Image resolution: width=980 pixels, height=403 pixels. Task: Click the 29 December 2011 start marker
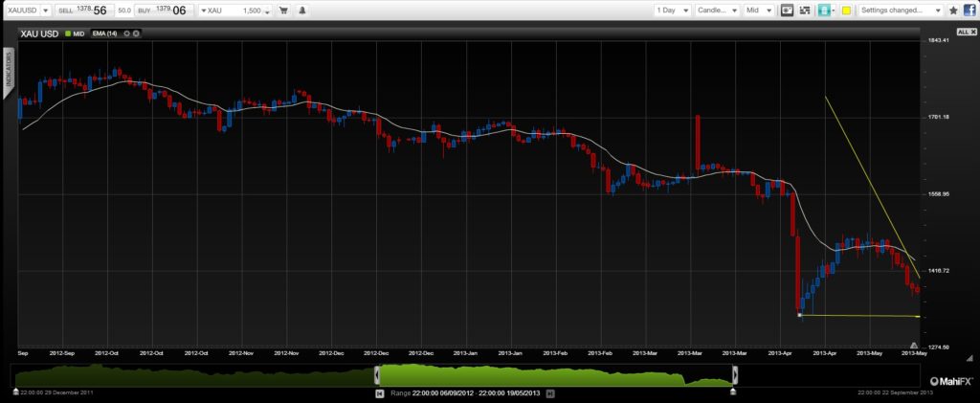(x=15, y=392)
